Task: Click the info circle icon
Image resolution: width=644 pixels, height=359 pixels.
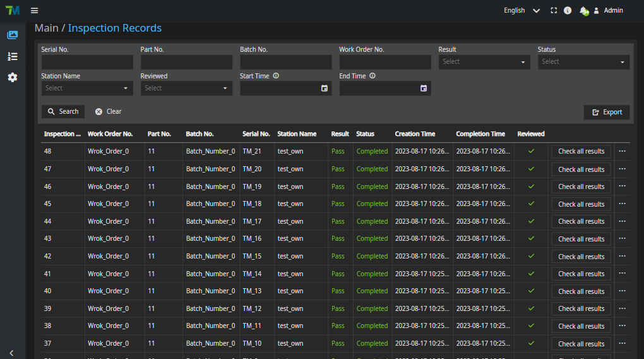Action: click(x=568, y=11)
